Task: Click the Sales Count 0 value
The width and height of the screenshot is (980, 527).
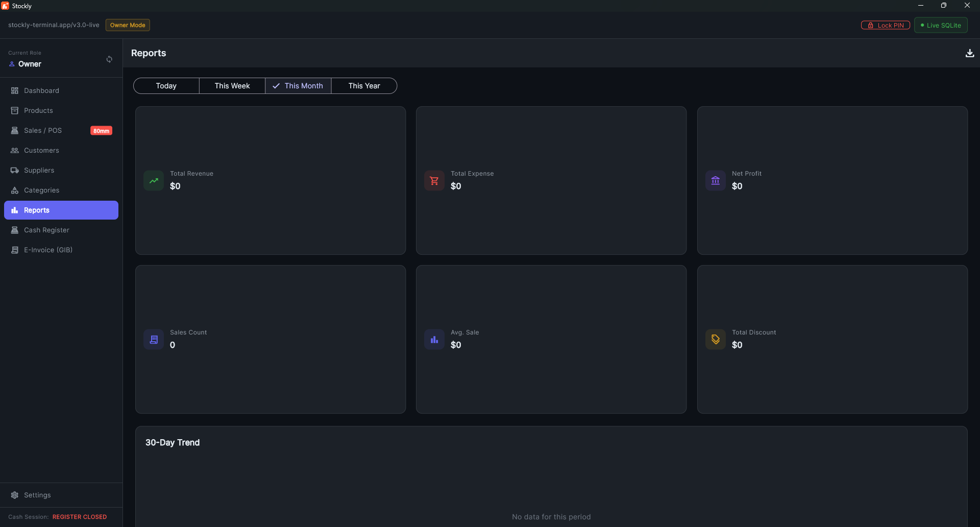Action: [x=173, y=345]
